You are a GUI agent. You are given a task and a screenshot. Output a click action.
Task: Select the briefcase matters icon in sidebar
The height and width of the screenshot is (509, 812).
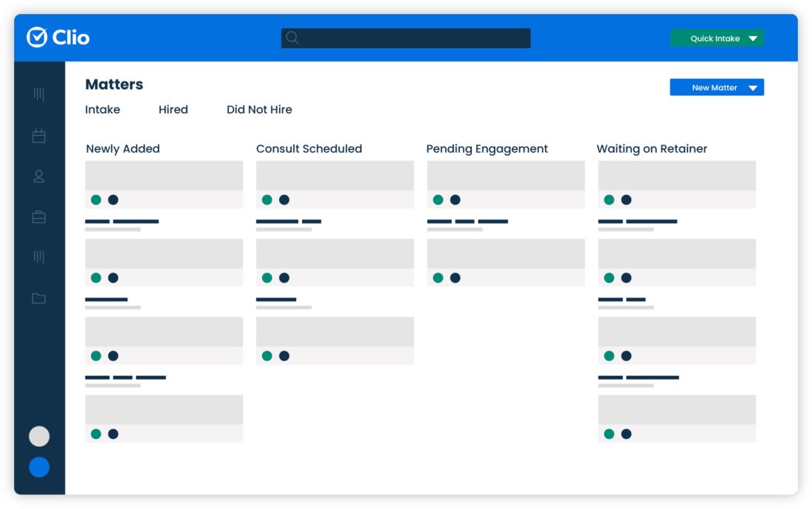click(x=39, y=217)
